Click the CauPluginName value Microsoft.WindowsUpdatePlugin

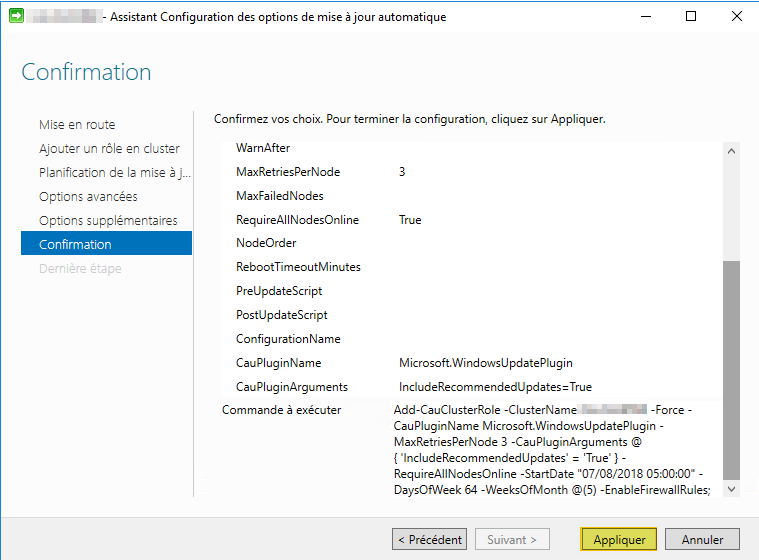click(485, 363)
